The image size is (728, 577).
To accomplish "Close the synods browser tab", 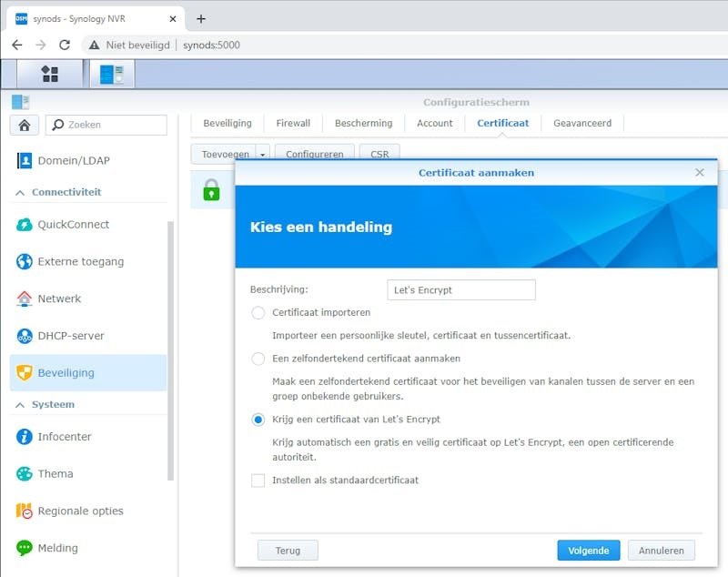I will [x=173, y=19].
